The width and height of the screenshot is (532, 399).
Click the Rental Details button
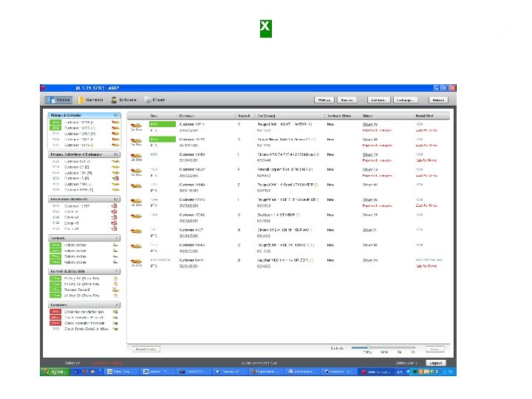tap(146, 349)
